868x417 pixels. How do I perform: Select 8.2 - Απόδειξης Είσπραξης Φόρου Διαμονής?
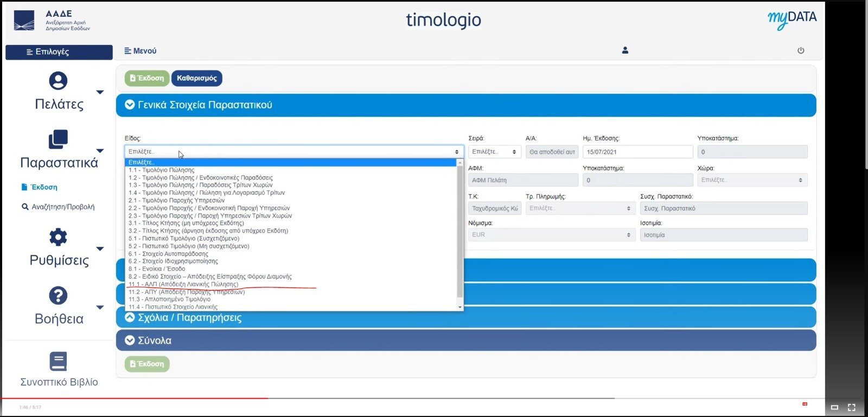click(291, 277)
